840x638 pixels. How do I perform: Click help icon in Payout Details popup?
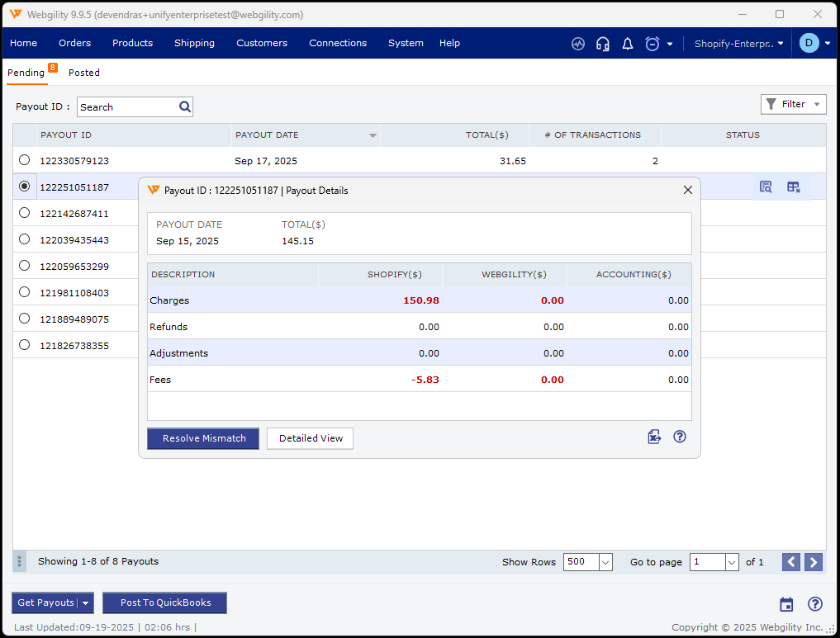pyautogui.click(x=680, y=437)
